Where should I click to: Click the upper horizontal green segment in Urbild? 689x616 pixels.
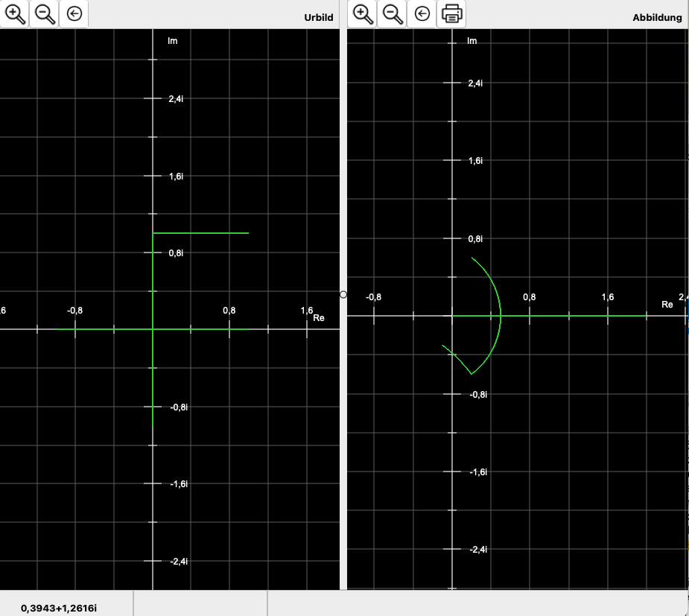[201, 233]
